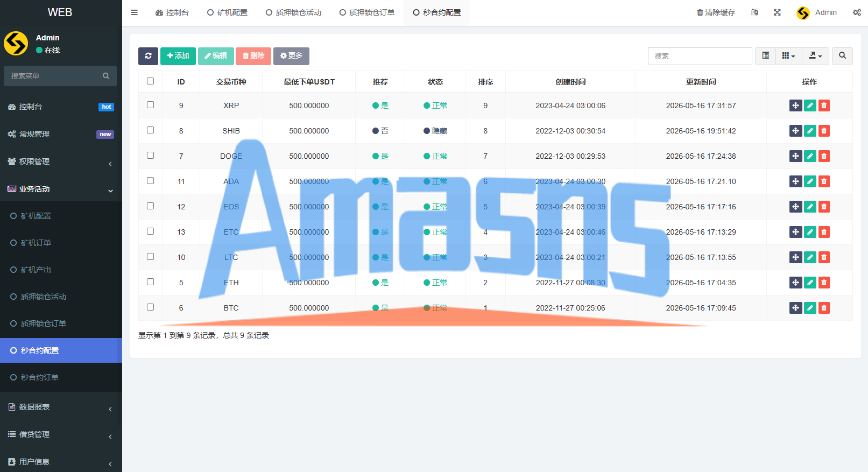Screen dimensions: 868x472
Task: Select the checkbox for ADA row
Action: (150, 181)
